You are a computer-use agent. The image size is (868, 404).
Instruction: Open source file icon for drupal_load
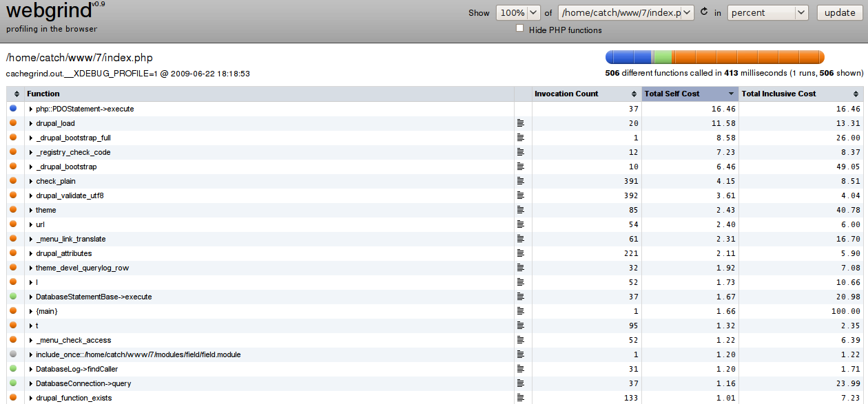[x=520, y=124]
